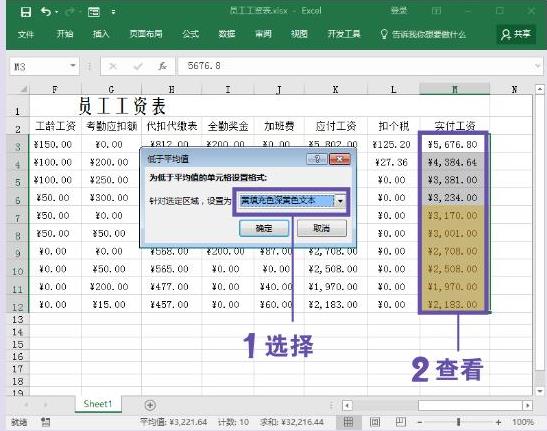The image size is (547, 431).
Task: Click the formula bar showing 5676.8
Action: 356,66
